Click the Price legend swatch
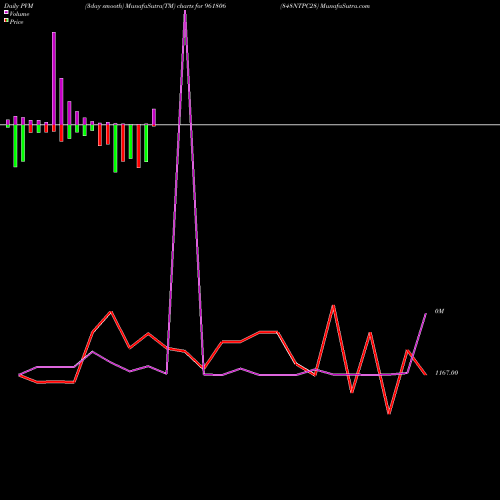Screen dimensions: 500x500 6,20
